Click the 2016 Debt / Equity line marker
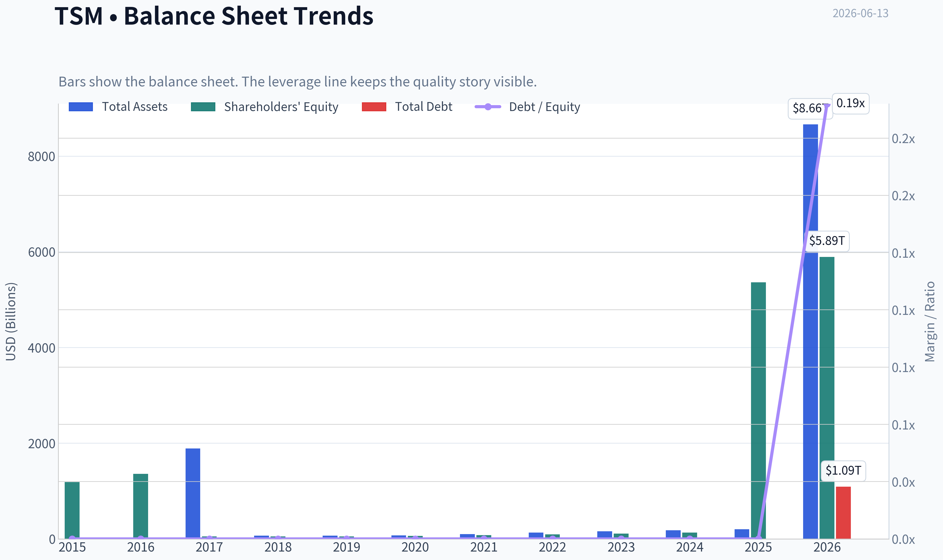The height and width of the screenshot is (560, 943). (141, 538)
